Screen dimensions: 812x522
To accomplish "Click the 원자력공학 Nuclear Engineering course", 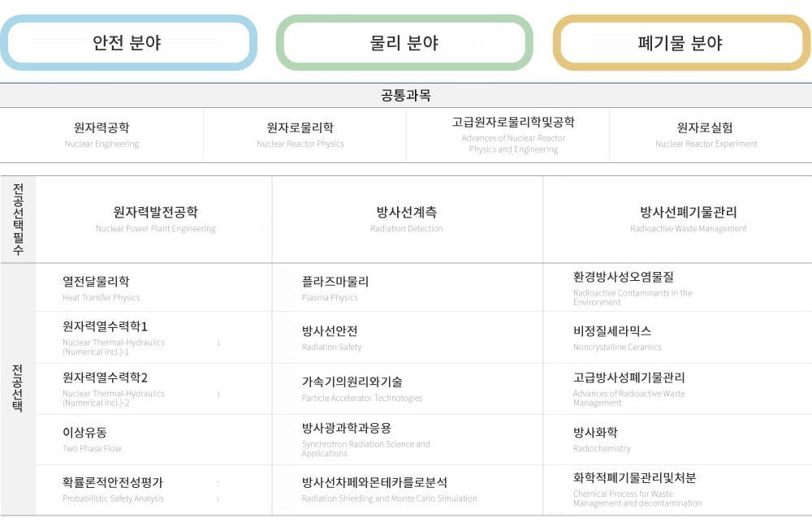I will pyautogui.click(x=101, y=128).
